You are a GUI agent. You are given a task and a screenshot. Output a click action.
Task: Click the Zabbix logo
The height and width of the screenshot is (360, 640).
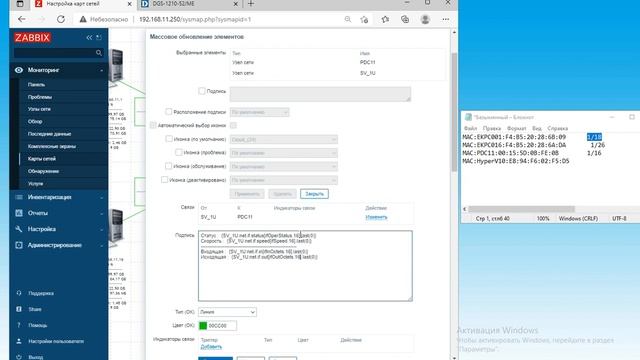click(x=32, y=38)
